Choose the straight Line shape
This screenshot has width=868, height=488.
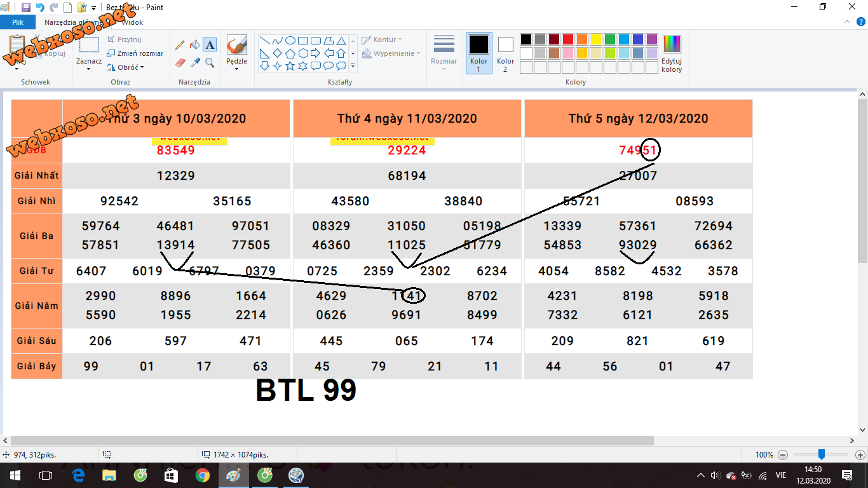(x=264, y=39)
